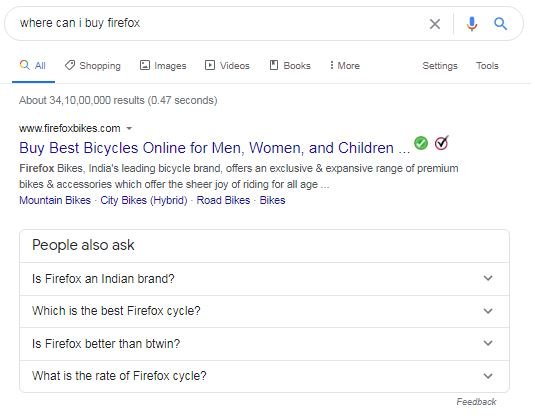This screenshot has height=419, width=535.
Task: Expand "Which is the best Firefox cycle?"
Action: pos(264,311)
